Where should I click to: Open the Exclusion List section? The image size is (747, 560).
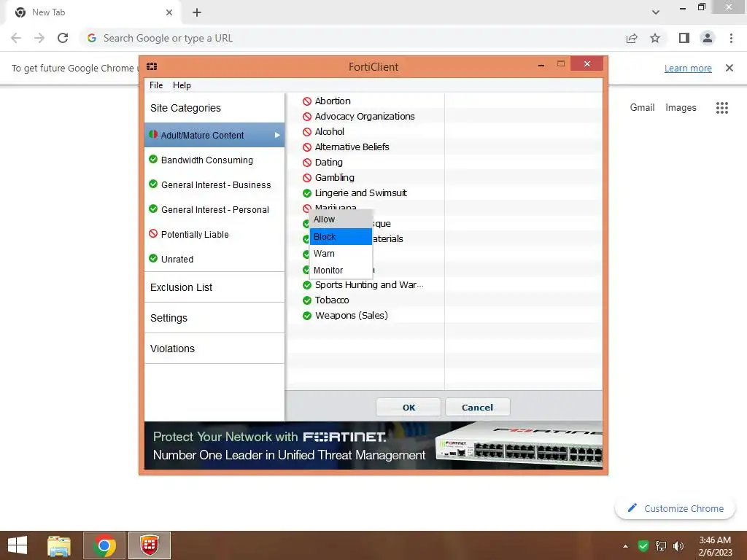click(x=214, y=287)
